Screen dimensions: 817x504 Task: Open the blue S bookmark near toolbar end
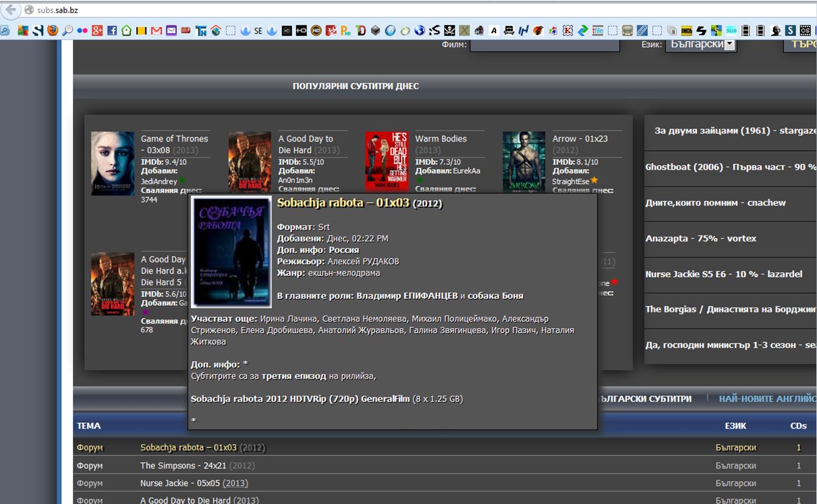[790, 31]
